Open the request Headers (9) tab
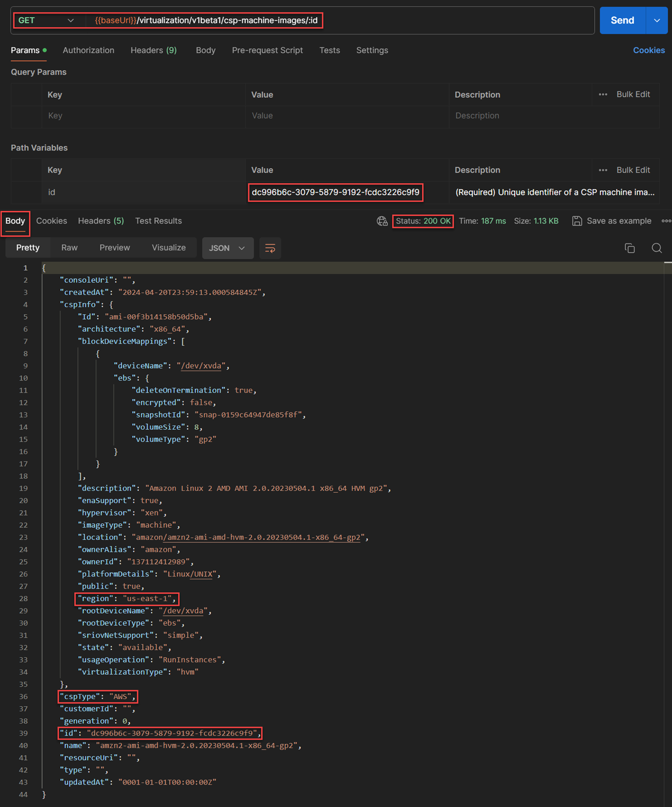Viewport: 672px width, 807px height. 154,50
